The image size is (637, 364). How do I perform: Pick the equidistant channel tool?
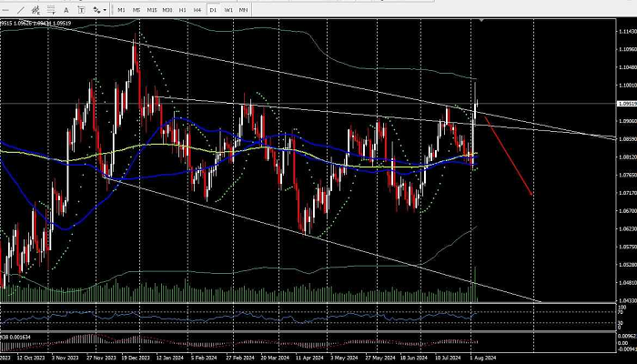[x=35, y=9]
